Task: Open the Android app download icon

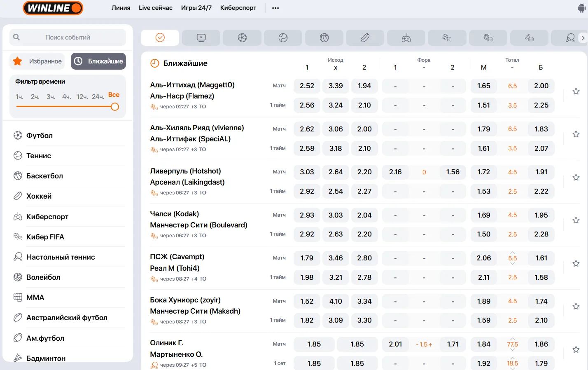Action: [x=581, y=8]
